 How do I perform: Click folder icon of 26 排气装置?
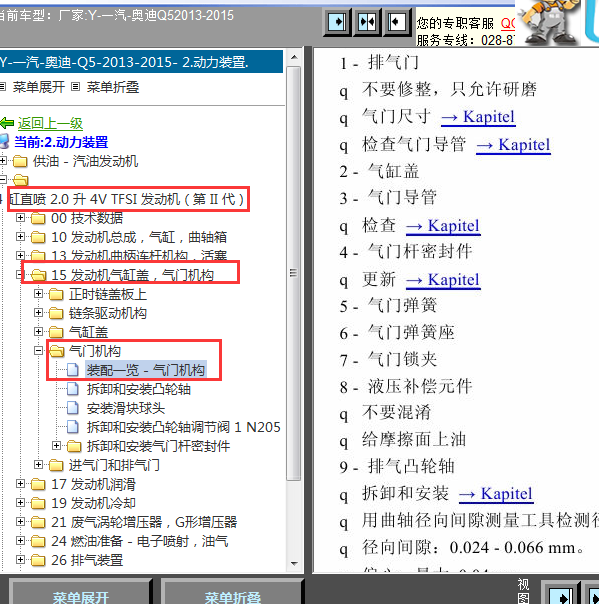38,560
